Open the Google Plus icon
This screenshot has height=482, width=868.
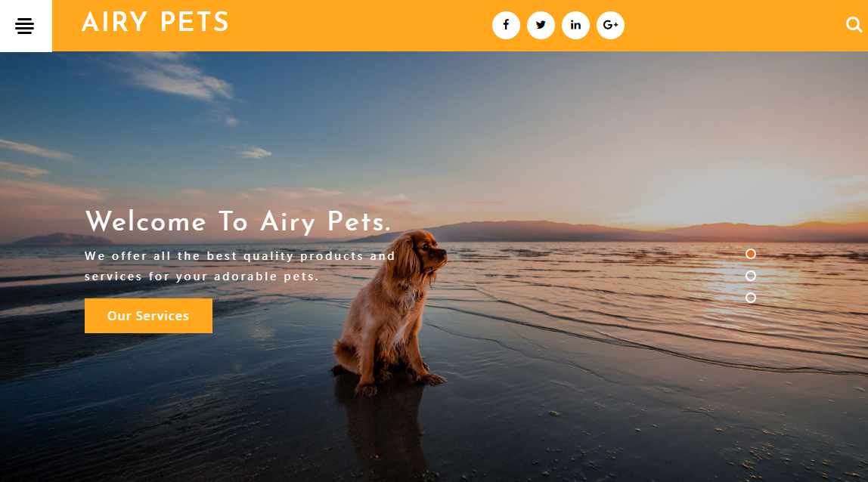(611, 25)
